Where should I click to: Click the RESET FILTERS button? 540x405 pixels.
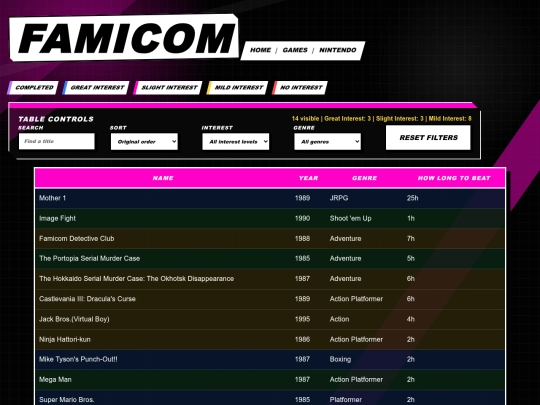(x=428, y=138)
